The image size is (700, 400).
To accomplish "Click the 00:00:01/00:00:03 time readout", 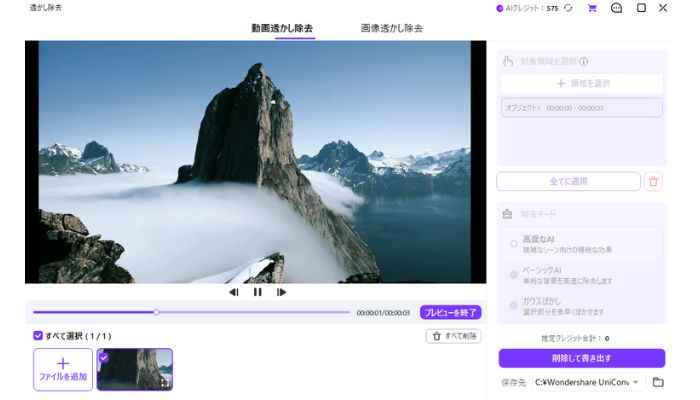I will click(383, 312).
